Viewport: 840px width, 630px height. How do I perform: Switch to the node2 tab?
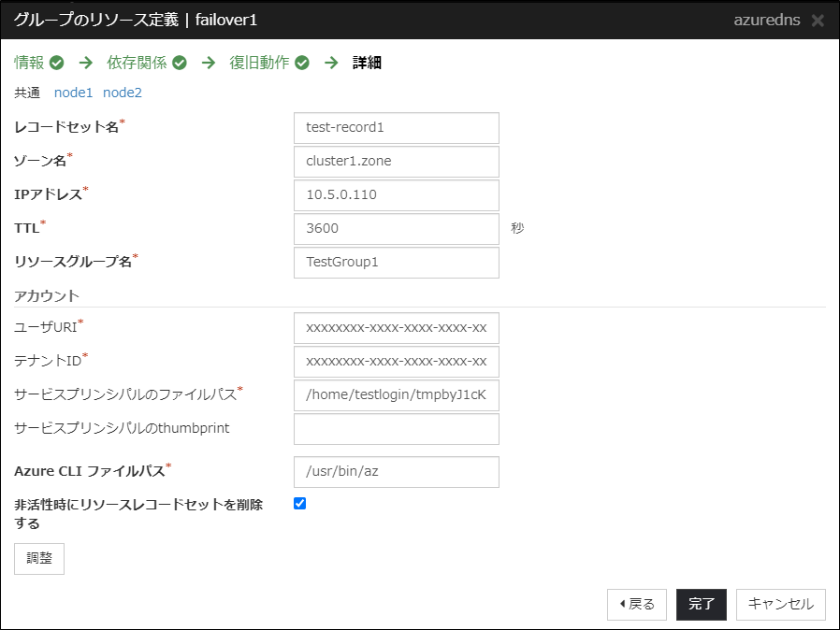(x=123, y=93)
